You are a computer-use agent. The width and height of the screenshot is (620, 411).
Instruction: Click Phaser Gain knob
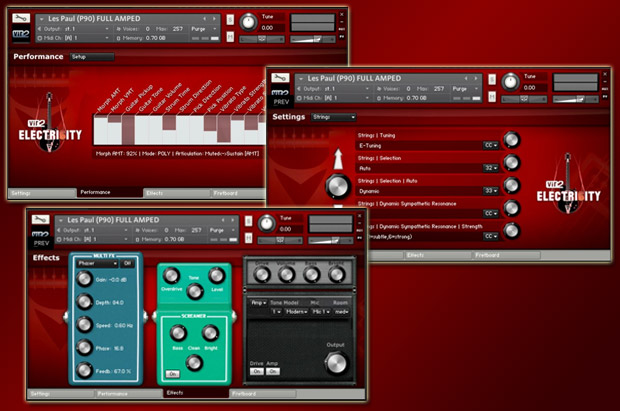coord(84,279)
